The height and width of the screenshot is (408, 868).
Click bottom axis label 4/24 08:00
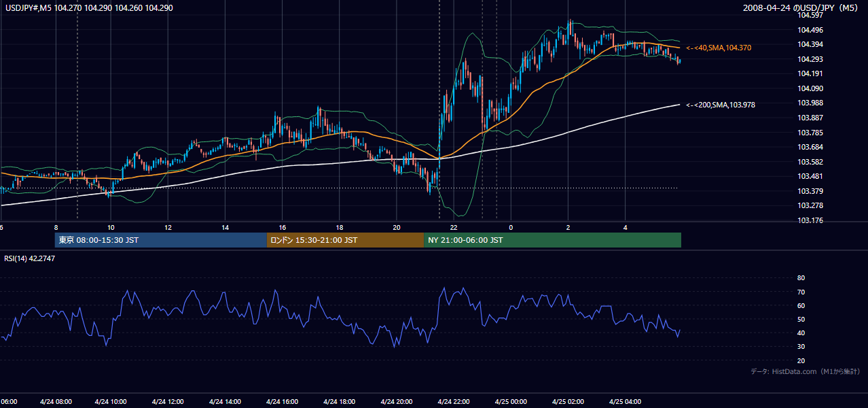click(55, 402)
